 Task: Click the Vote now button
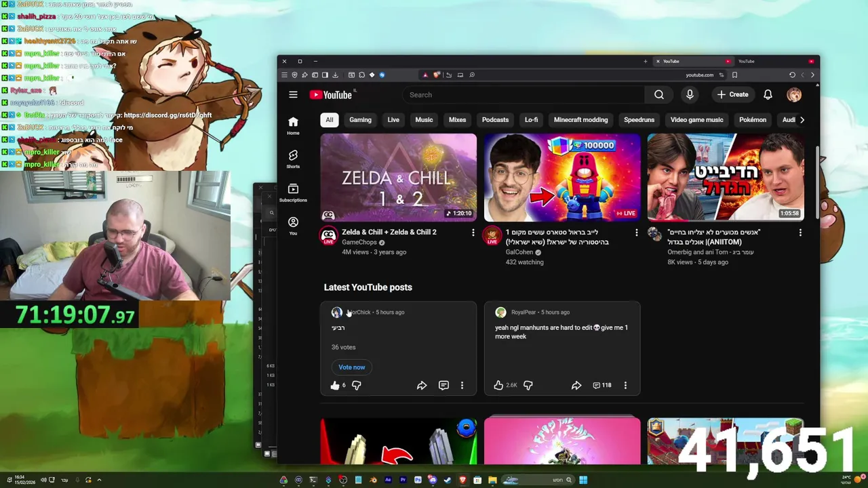click(x=352, y=367)
